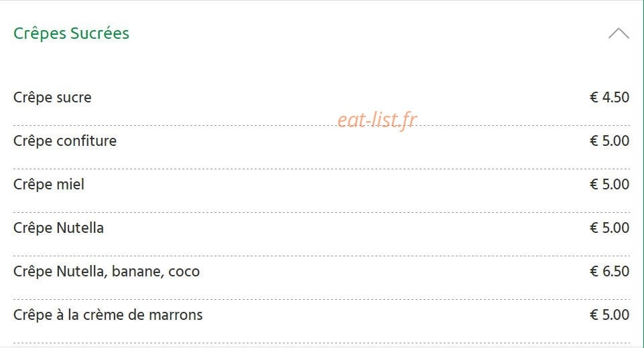Viewport: 644px width, 348px height.
Task: Click the eat-list.fr watermark
Action: tap(377, 120)
